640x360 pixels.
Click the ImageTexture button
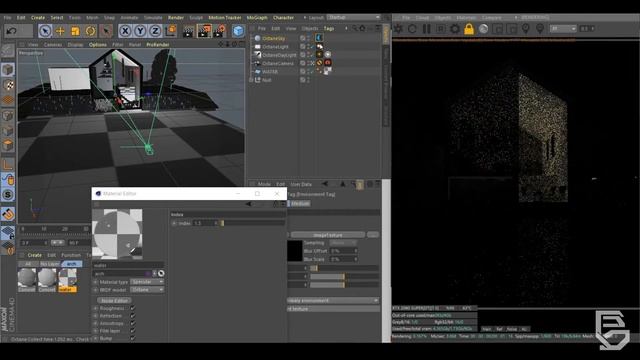tap(328, 235)
